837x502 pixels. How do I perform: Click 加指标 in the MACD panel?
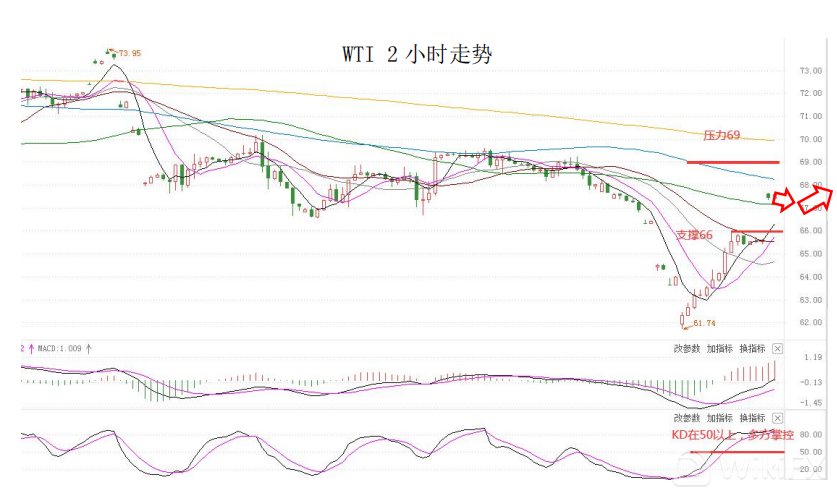(720, 349)
